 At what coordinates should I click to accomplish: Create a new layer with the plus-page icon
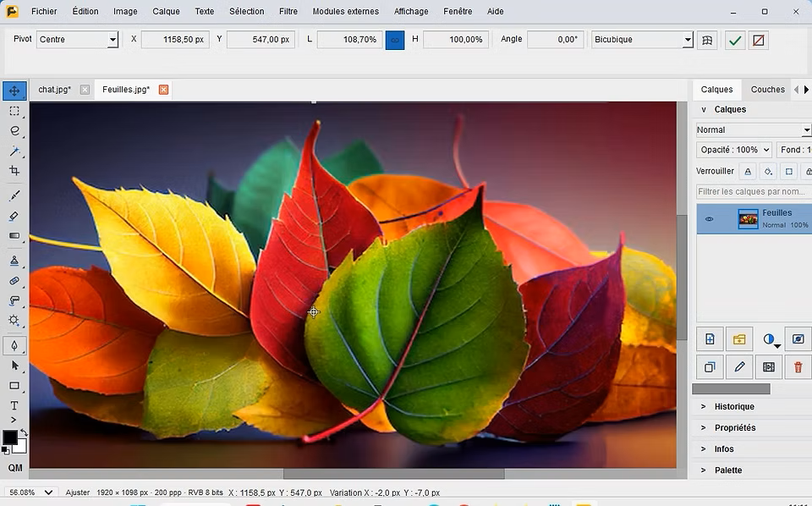[710, 339]
